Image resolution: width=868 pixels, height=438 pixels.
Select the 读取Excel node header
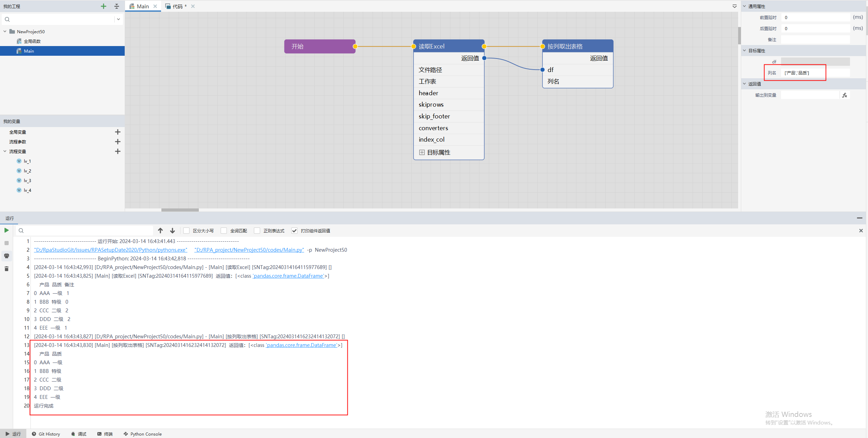[449, 46]
